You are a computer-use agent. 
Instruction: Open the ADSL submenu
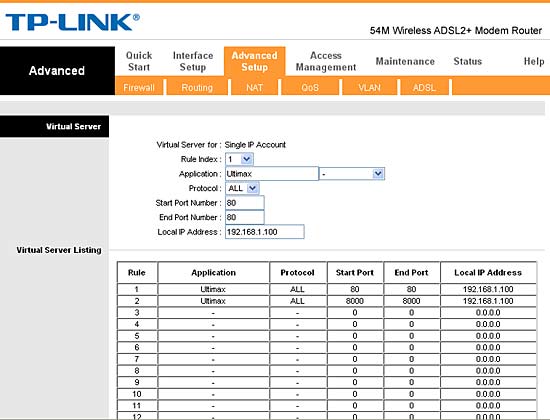[x=424, y=87]
